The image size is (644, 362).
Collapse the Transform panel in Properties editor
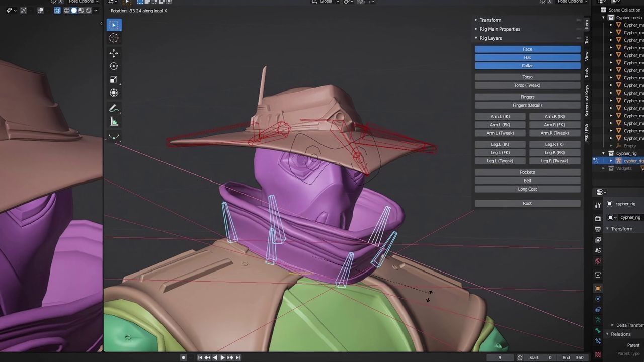[x=607, y=229]
